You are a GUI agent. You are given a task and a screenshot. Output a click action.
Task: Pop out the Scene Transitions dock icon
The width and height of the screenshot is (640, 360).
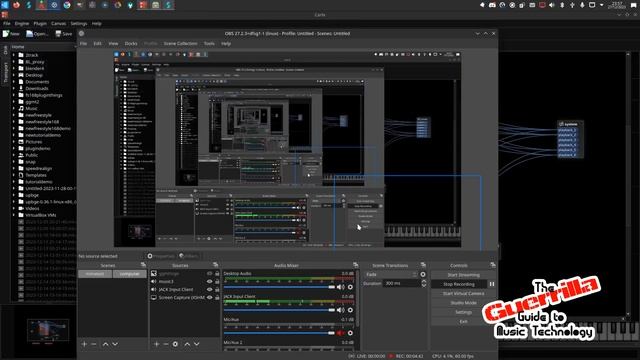tap(423, 265)
